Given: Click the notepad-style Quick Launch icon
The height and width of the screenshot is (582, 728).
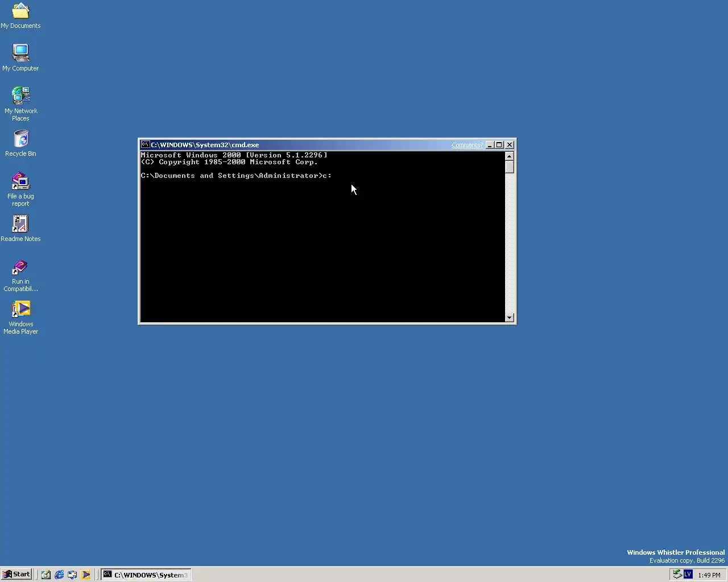Looking at the screenshot, I should 46,575.
